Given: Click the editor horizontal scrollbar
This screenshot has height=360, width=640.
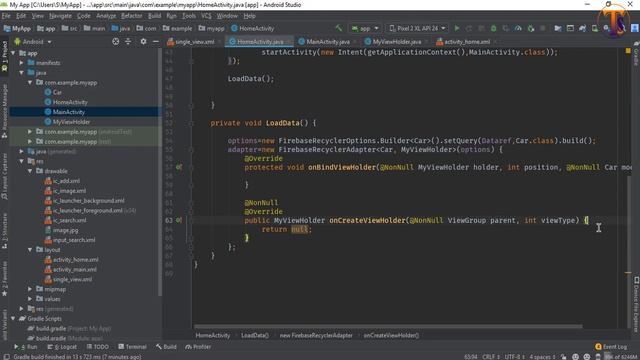Looking at the screenshot, I should coord(388,327).
